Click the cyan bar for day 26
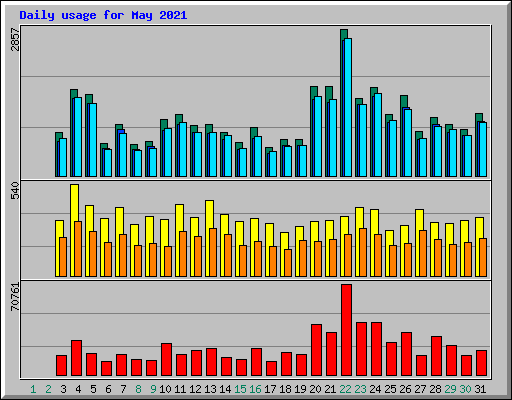This screenshot has height=400, width=512. coord(408,143)
